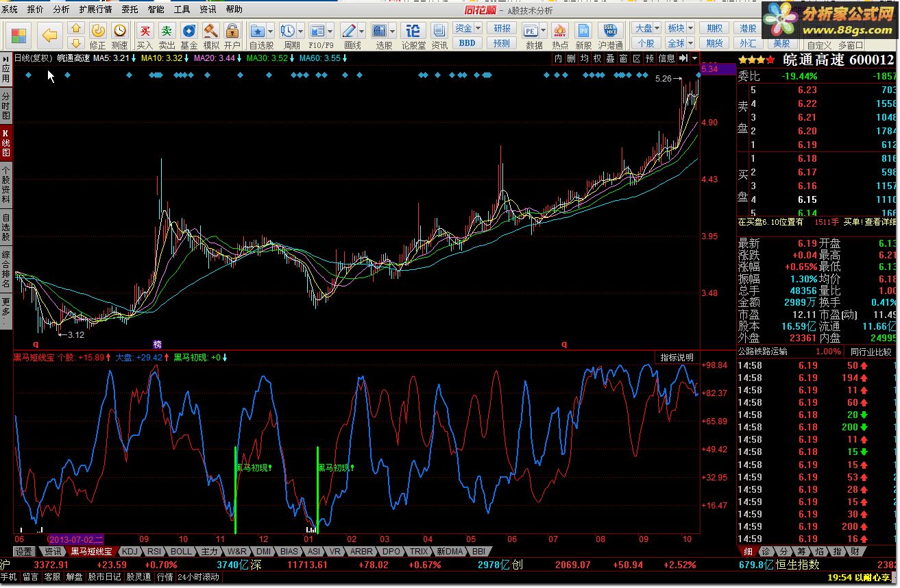The image size is (900, 588).
Task: Expand the 自选股 dropdown arrow
Action: 270,31
